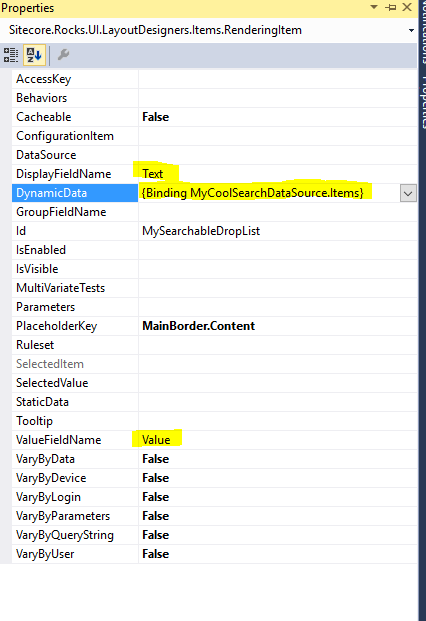The width and height of the screenshot is (426, 621).
Task: Select the VaryByUser property label
Action: click(45, 554)
